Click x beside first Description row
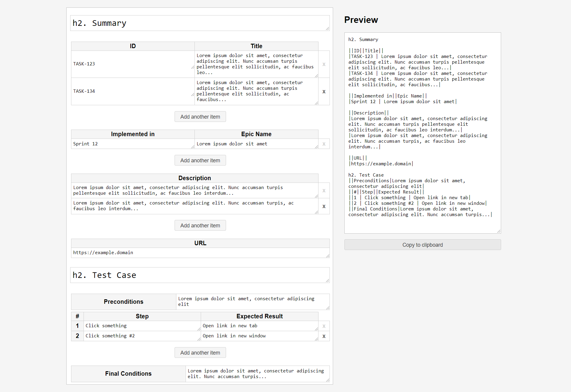This screenshot has height=392, width=571. pos(324,191)
